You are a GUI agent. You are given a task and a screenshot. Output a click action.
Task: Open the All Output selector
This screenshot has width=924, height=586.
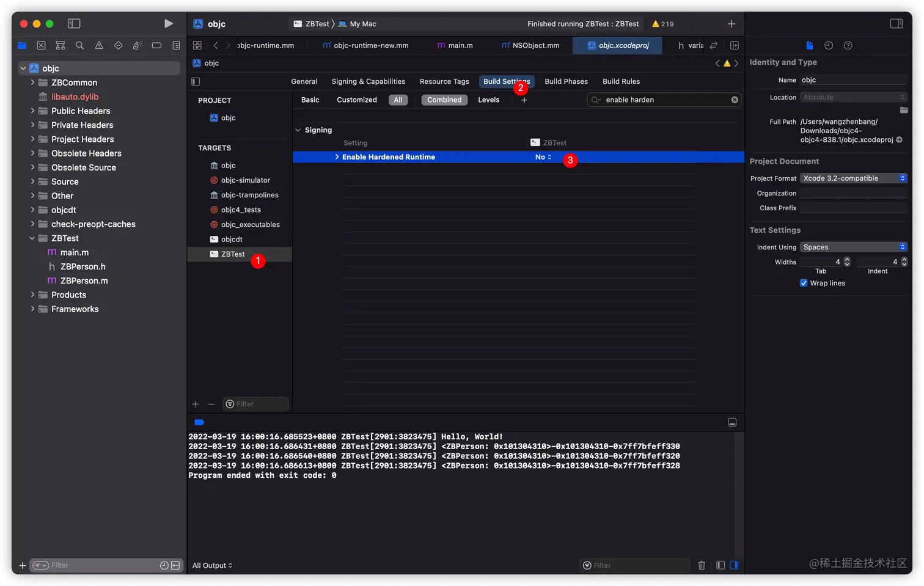(212, 565)
